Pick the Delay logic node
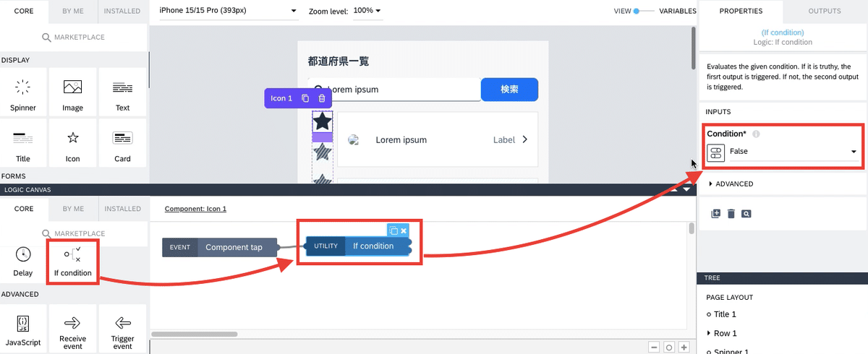 click(23, 262)
